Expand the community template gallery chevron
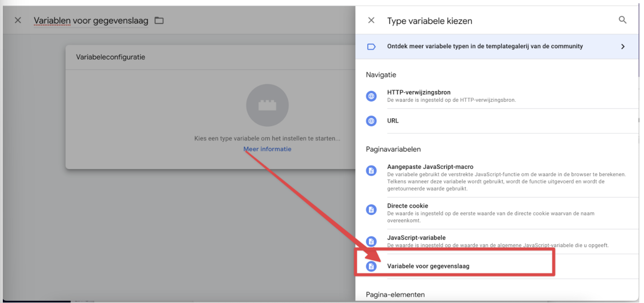 coord(623,47)
